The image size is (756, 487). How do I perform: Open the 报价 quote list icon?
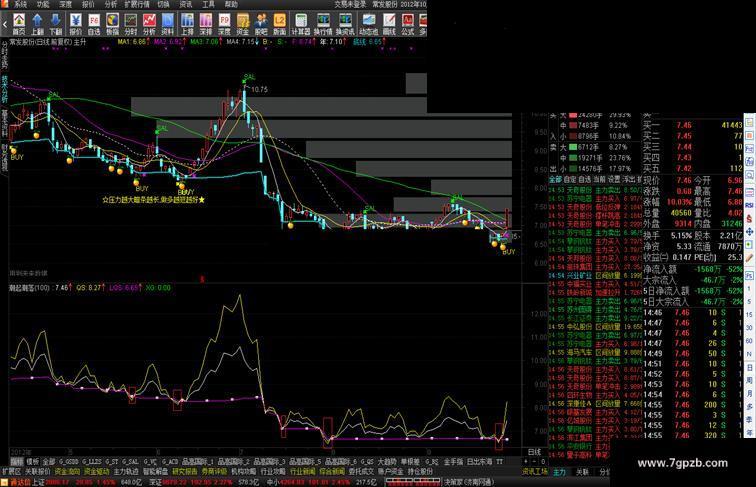[x=76, y=24]
